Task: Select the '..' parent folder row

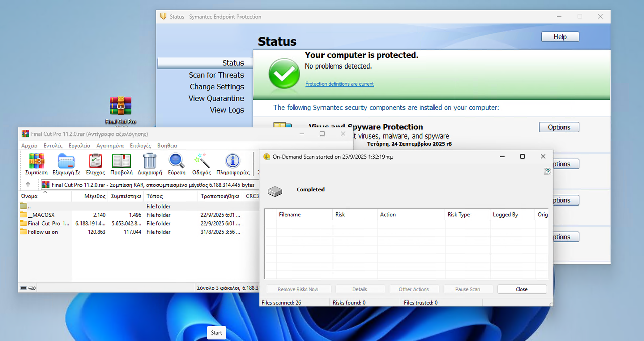Action: click(x=138, y=206)
